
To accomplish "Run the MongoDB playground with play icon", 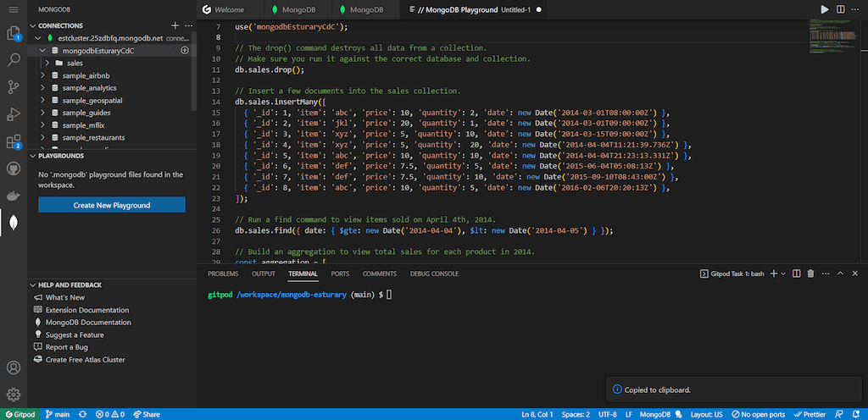I will (825, 9).
